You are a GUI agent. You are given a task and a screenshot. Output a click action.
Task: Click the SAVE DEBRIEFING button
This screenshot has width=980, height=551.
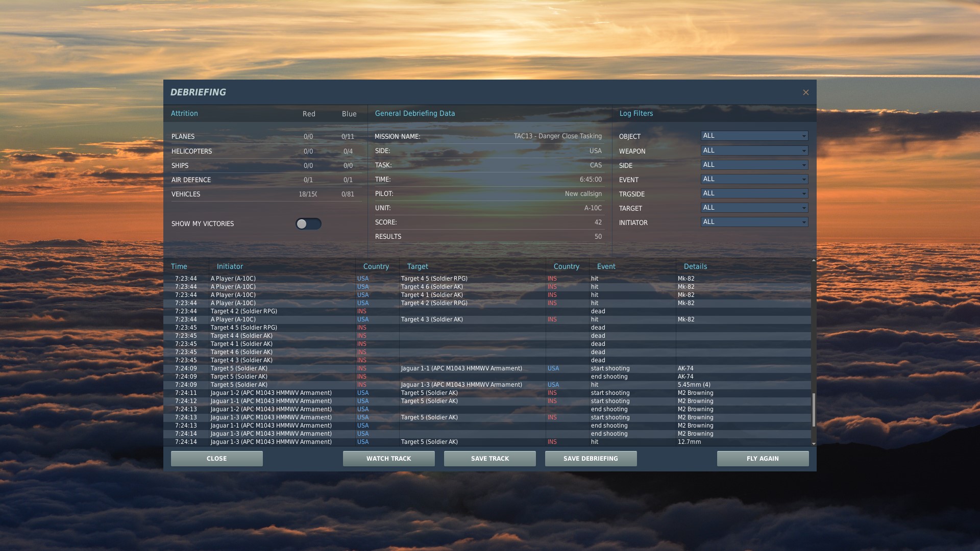point(591,458)
